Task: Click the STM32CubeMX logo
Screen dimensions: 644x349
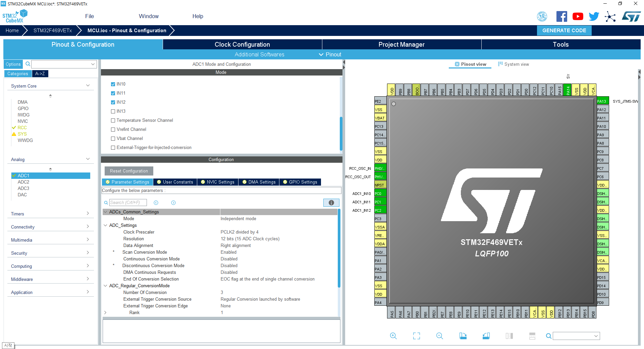Action: pos(15,16)
